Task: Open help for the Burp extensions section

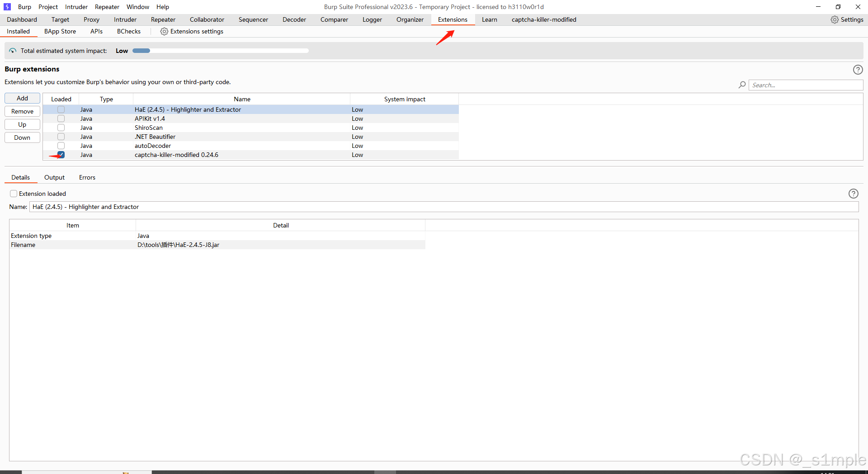Action: (x=858, y=70)
